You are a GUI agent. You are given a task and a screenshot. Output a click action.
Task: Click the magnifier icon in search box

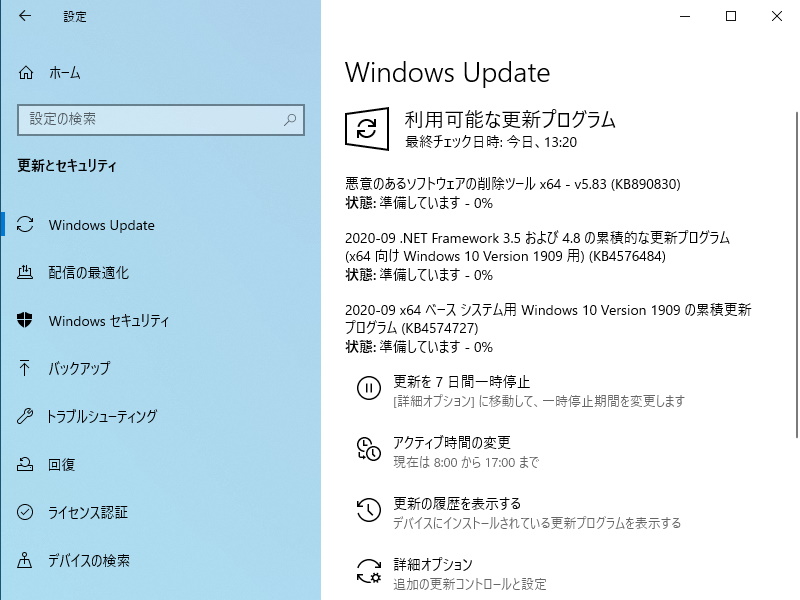[290, 120]
